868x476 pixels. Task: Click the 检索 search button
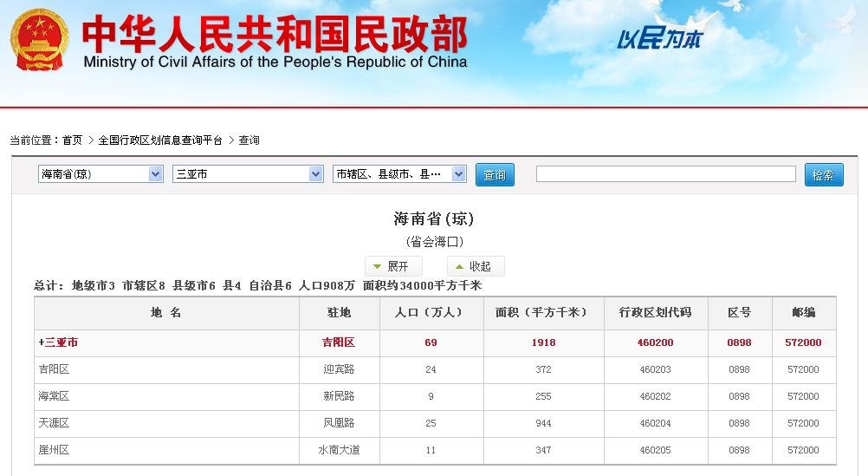823,175
